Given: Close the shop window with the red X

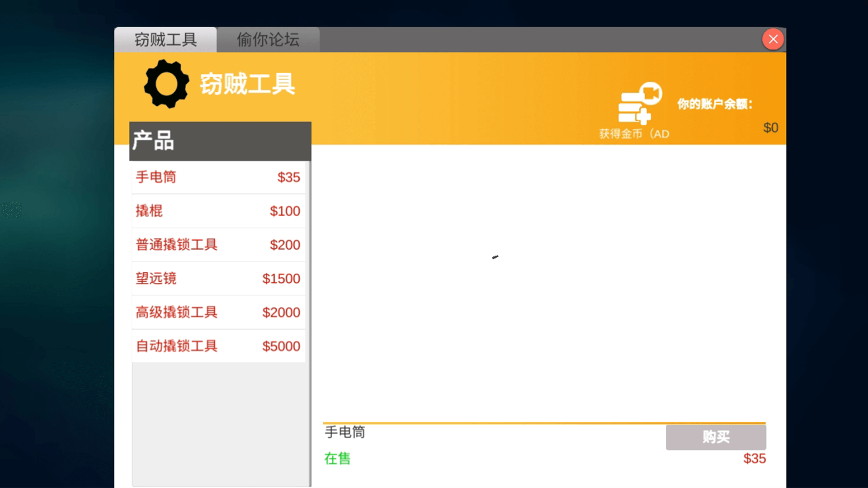Looking at the screenshot, I should click(773, 39).
